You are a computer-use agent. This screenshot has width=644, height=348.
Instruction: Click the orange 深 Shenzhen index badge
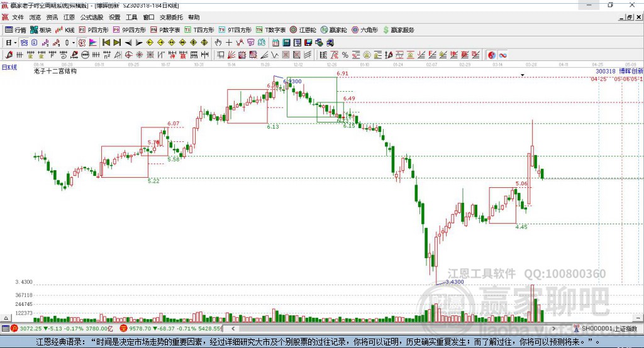(x=123, y=329)
